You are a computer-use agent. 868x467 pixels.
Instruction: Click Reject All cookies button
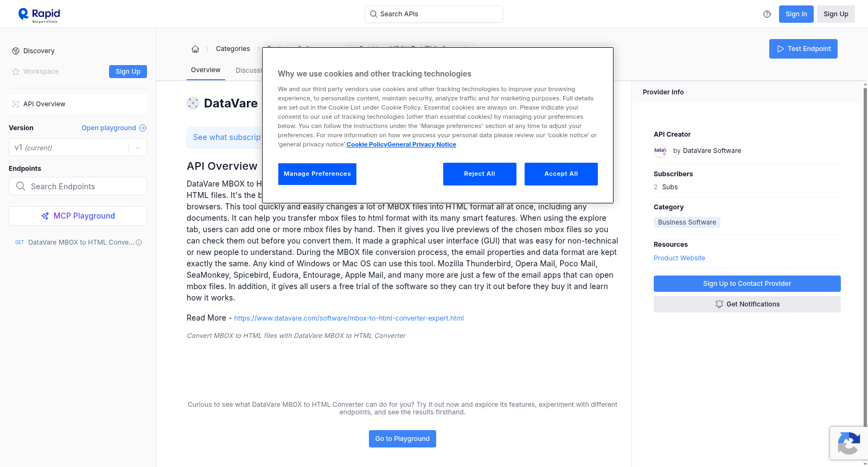tap(480, 174)
